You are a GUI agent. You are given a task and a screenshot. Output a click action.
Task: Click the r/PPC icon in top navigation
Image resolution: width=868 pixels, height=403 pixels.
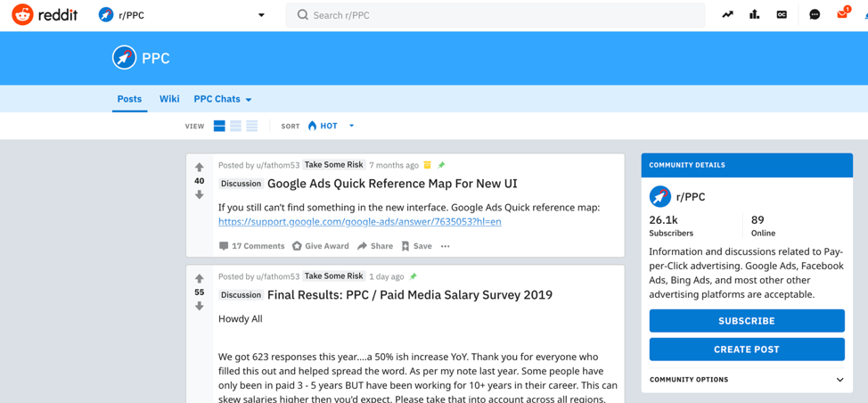click(x=106, y=15)
